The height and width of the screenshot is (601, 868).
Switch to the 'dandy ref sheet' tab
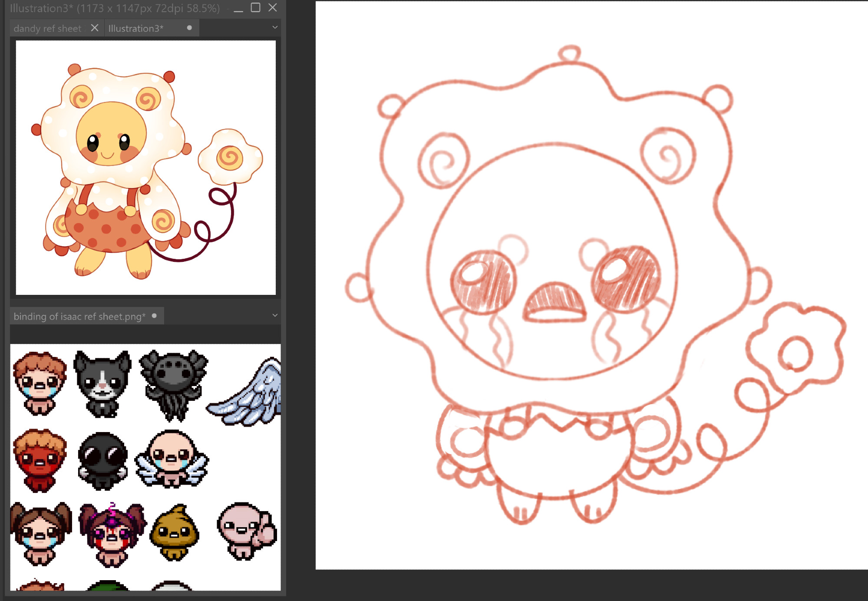(x=47, y=29)
